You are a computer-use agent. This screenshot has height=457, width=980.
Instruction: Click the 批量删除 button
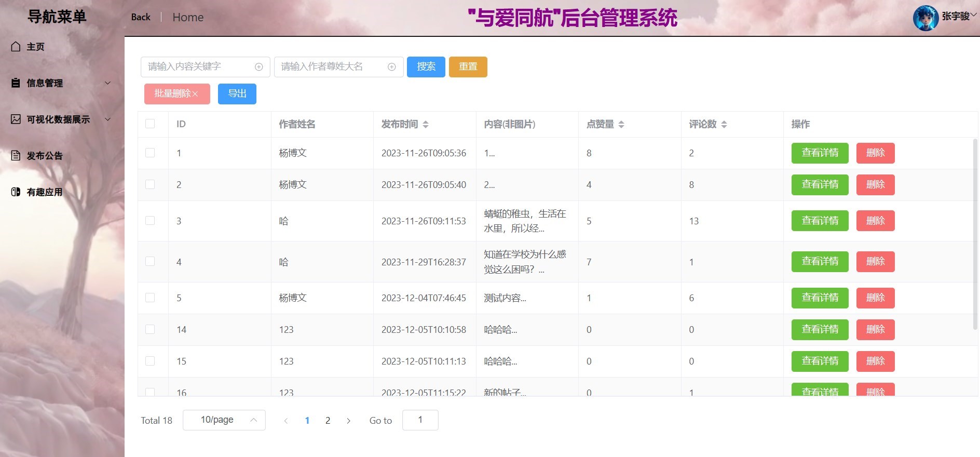pos(177,94)
